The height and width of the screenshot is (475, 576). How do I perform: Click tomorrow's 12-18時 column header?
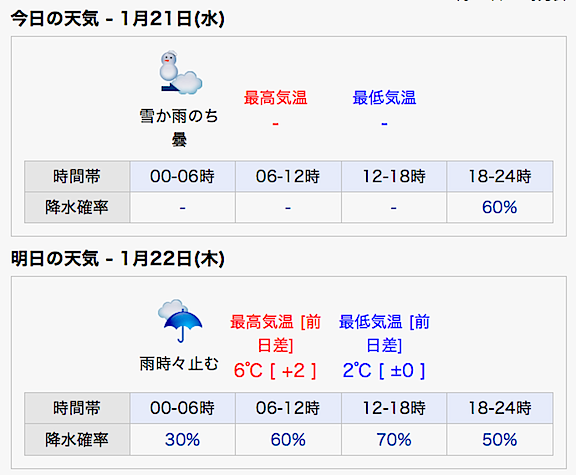pos(394,408)
